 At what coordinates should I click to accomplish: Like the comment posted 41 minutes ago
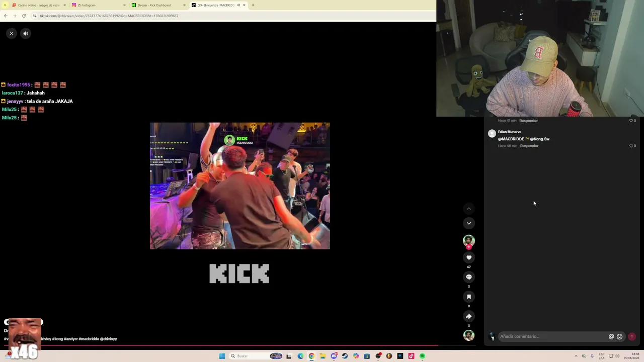pyautogui.click(x=631, y=121)
